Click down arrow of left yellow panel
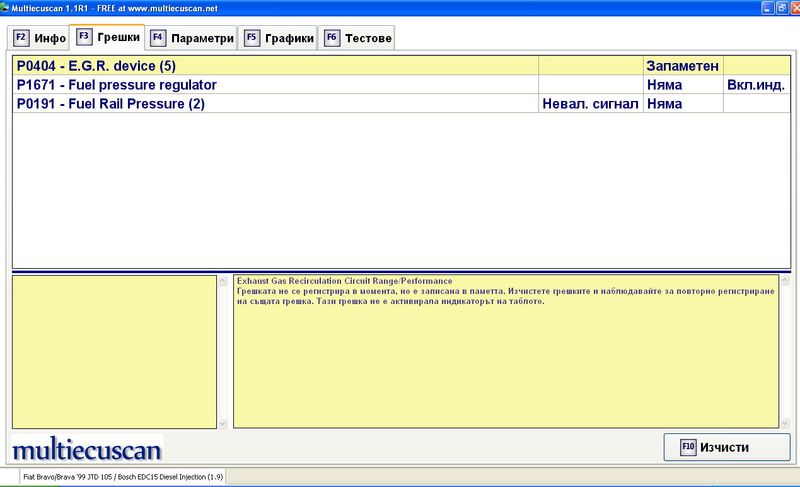The width and height of the screenshot is (800, 487). pyautogui.click(x=222, y=423)
